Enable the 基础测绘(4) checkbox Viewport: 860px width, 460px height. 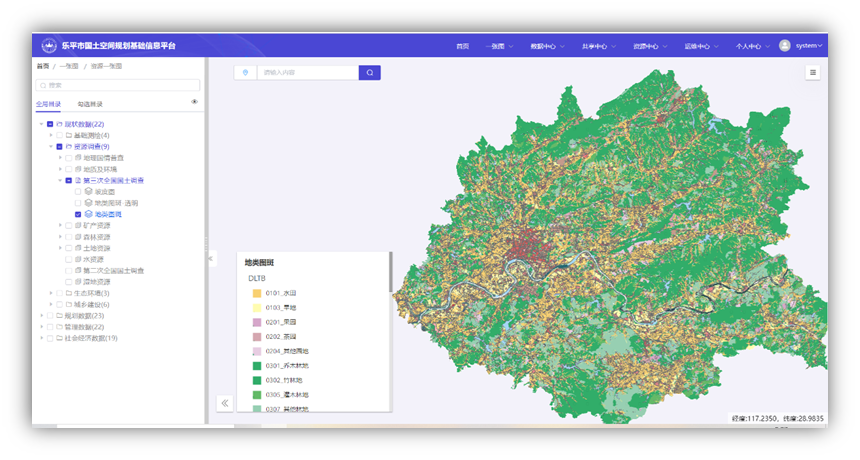[59, 135]
